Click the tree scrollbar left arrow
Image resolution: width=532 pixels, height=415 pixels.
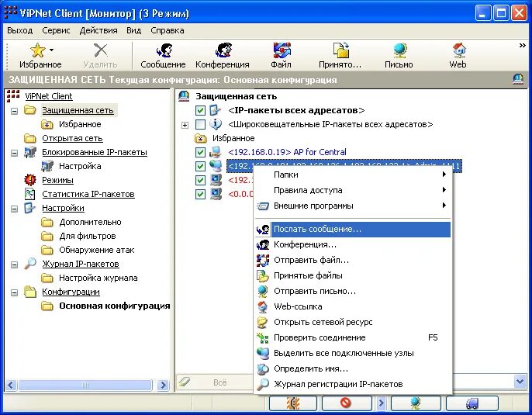(11, 385)
